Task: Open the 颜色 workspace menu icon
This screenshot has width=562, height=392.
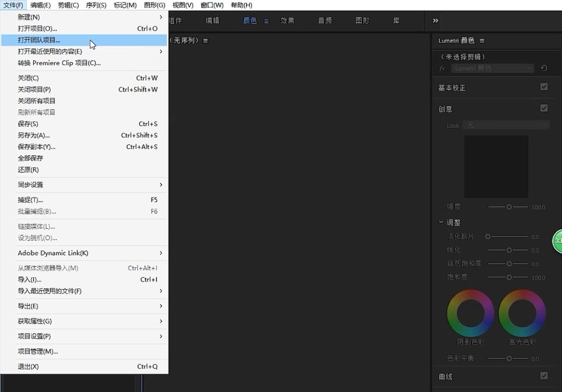Action: [x=266, y=21]
